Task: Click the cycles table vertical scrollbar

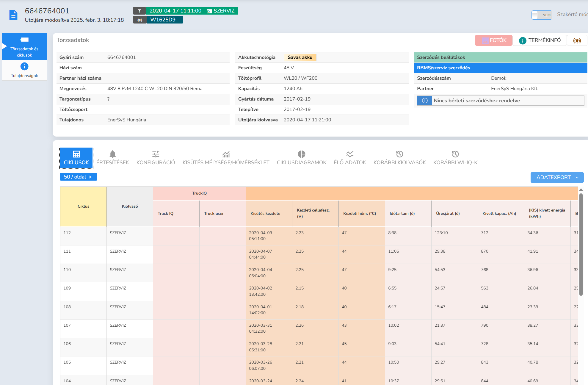Action: tap(581, 244)
